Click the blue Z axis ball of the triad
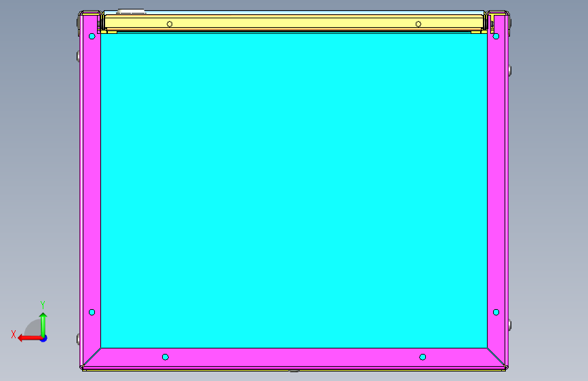The width and height of the screenshot is (588, 381). (x=44, y=338)
